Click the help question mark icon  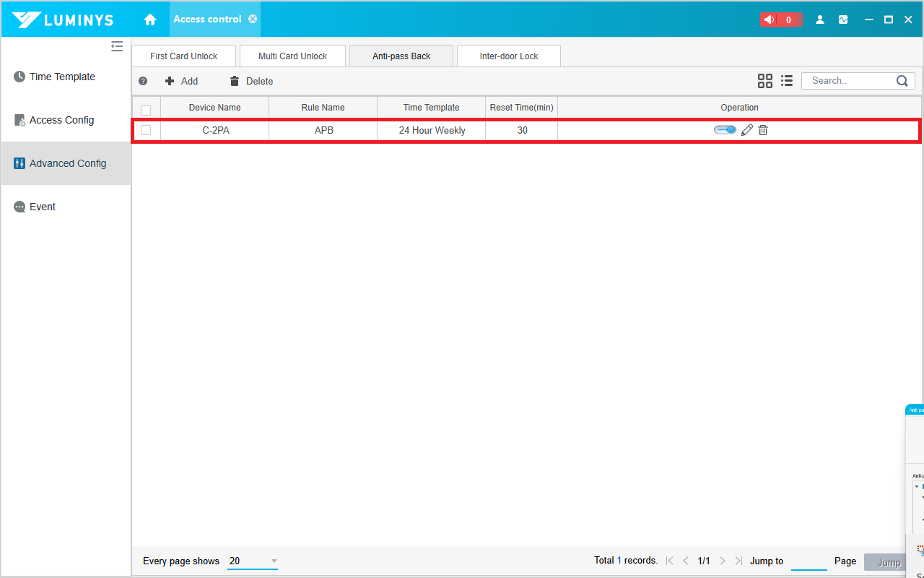(x=143, y=82)
